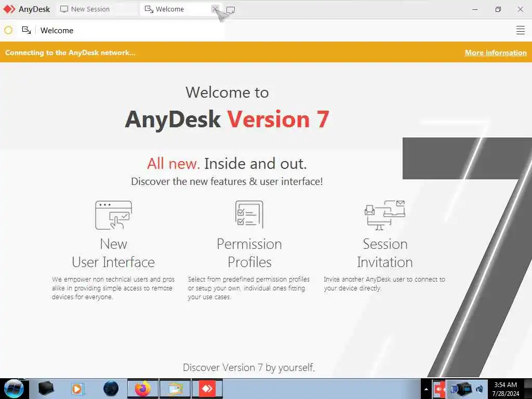Image resolution: width=532 pixels, height=399 pixels.
Task: Click the New User Interface icon
Action: (113, 215)
